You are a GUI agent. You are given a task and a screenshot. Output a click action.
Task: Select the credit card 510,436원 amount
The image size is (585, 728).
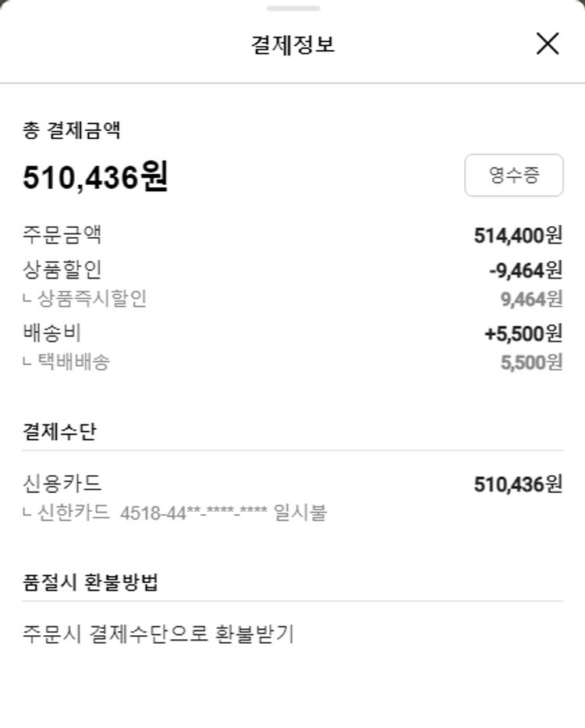click(518, 485)
